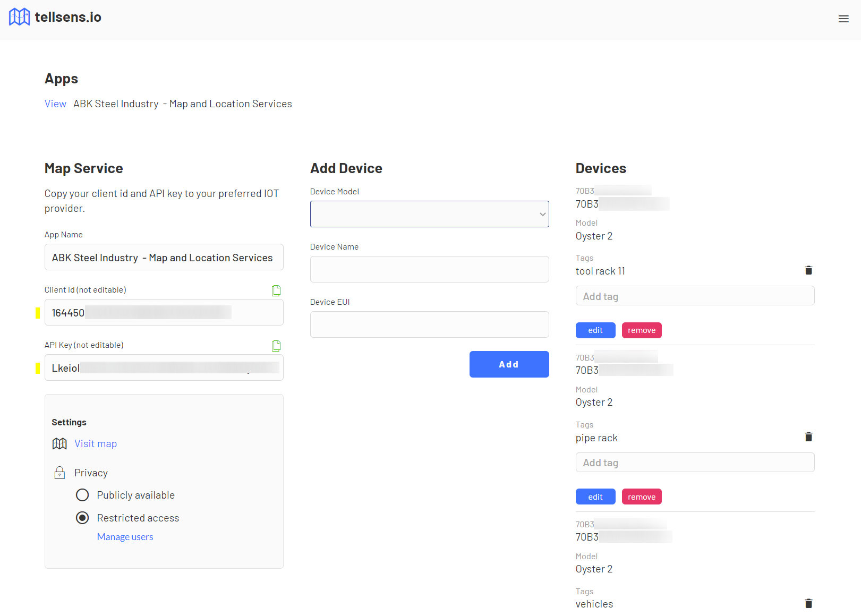Open the hamburger menu

pos(843,18)
